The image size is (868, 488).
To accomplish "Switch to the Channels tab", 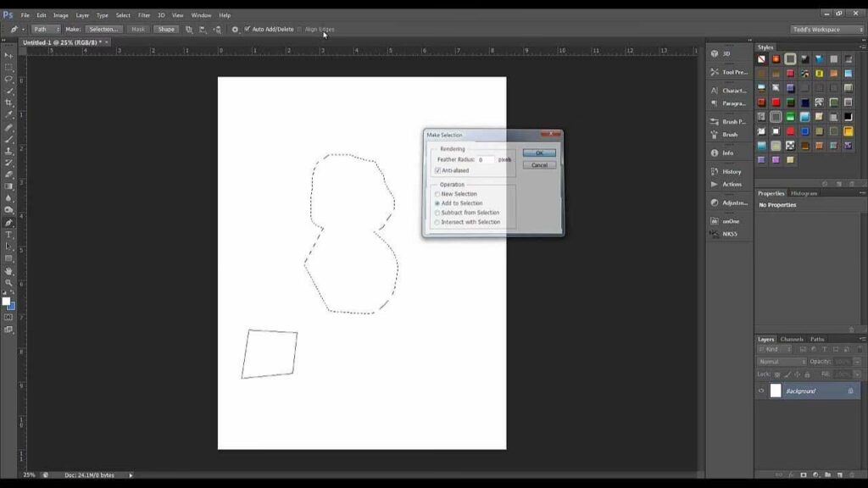I will click(792, 339).
